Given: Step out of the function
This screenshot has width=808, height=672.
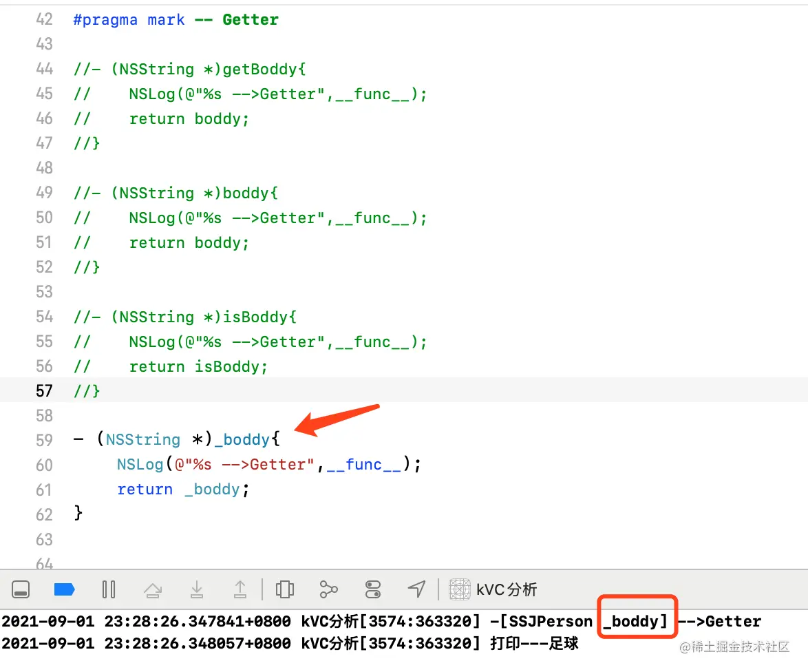Looking at the screenshot, I should [240, 589].
